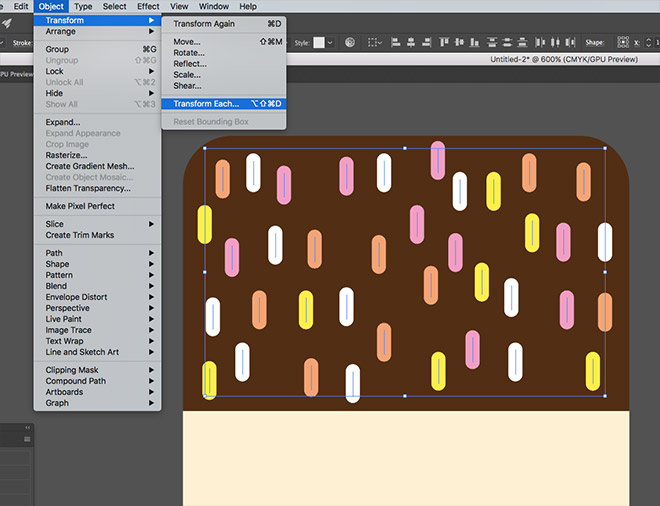Expand the Line and Sketch Art submenu
This screenshot has width=660, height=506.
(97, 352)
